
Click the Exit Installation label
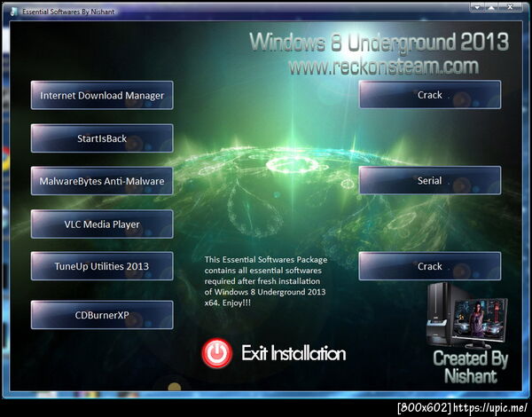click(293, 353)
